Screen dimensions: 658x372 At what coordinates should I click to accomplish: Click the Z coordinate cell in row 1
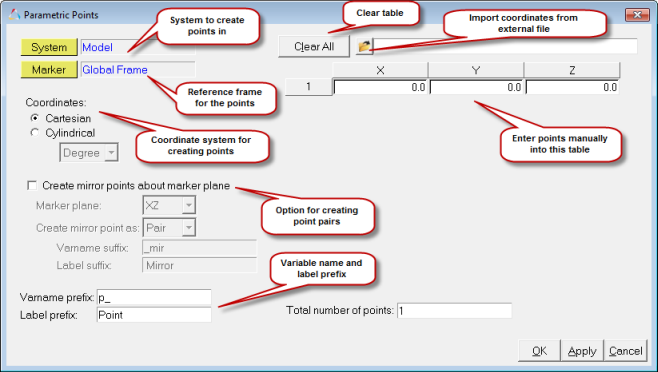pos(572,87)
